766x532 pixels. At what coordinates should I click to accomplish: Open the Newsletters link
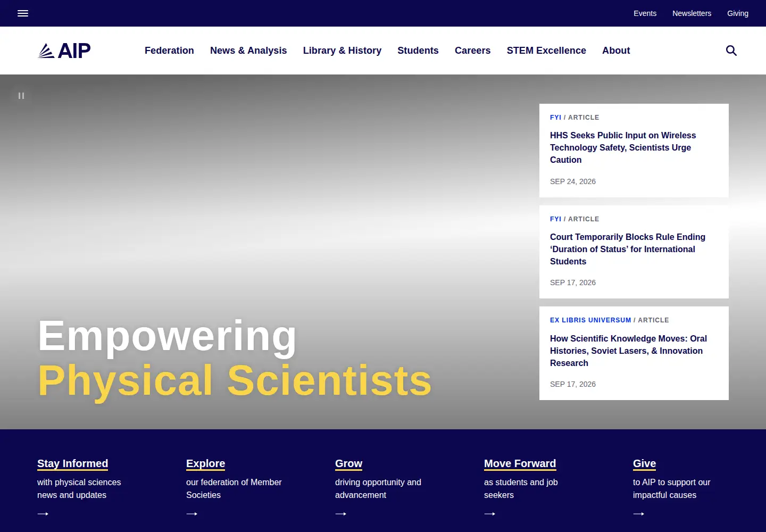(692, 13)
